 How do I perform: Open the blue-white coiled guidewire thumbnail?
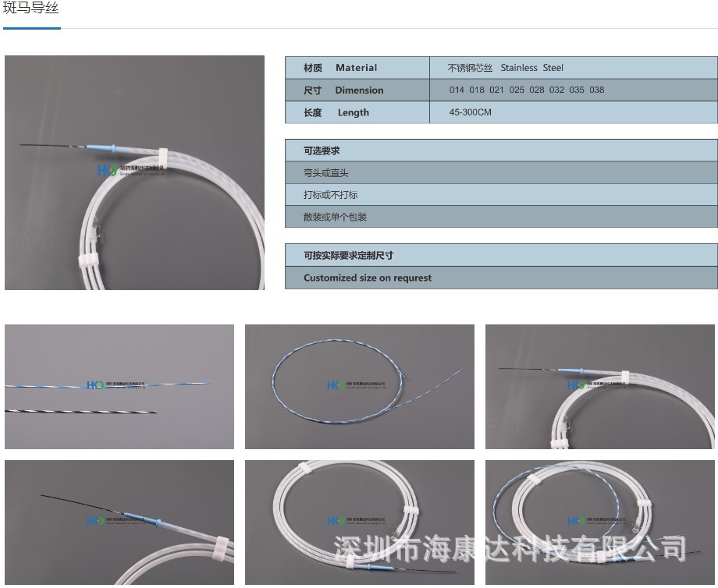[359, 387]
